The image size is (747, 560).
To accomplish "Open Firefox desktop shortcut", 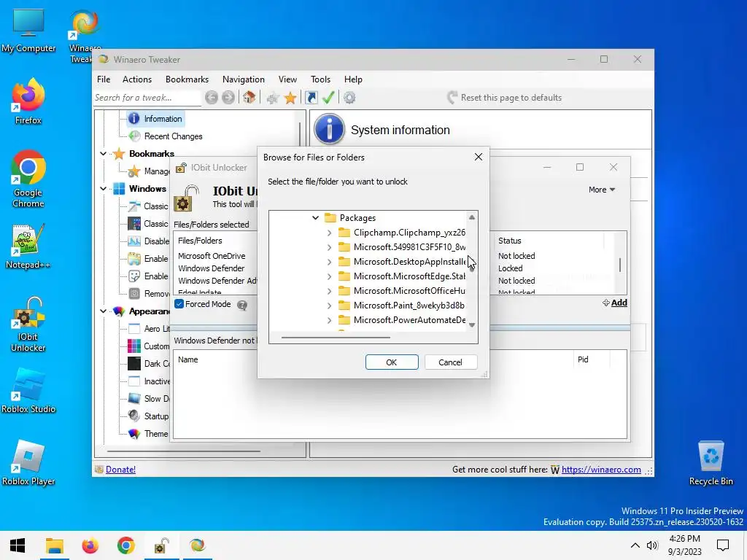I will 28,101.
